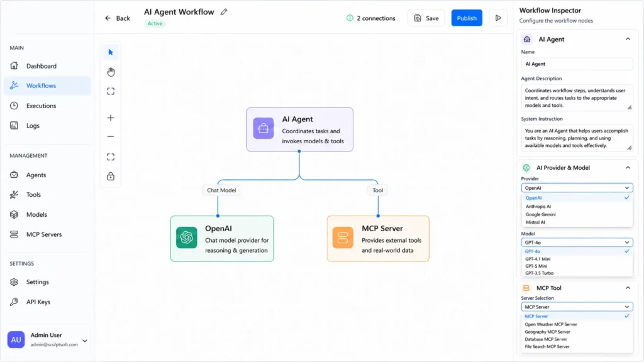Click the AI Agent node's purple icon

point(264,128)
